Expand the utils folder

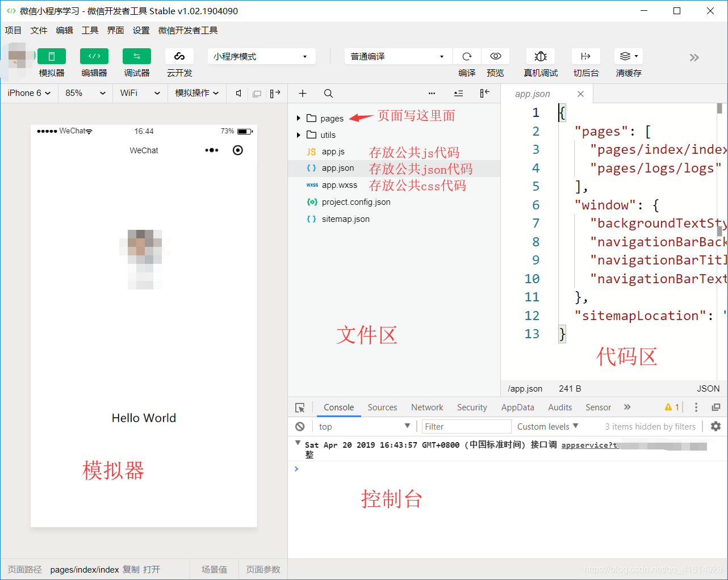point(299,135)
